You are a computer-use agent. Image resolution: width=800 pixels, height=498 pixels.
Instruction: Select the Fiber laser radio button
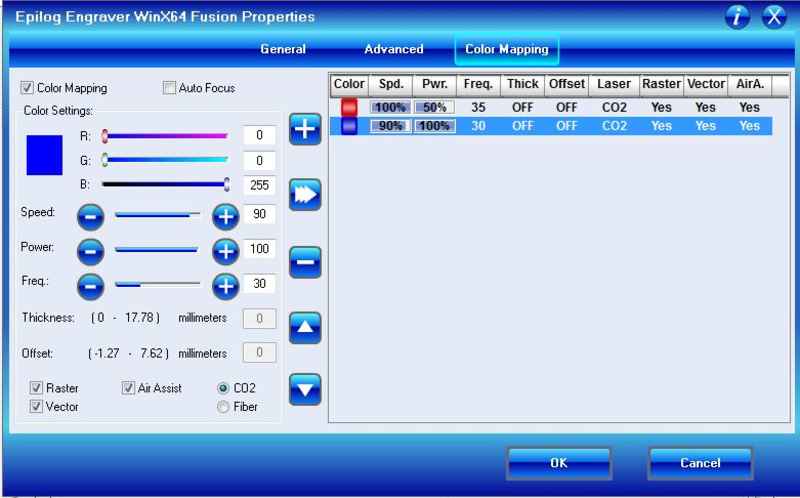point(223,407)
